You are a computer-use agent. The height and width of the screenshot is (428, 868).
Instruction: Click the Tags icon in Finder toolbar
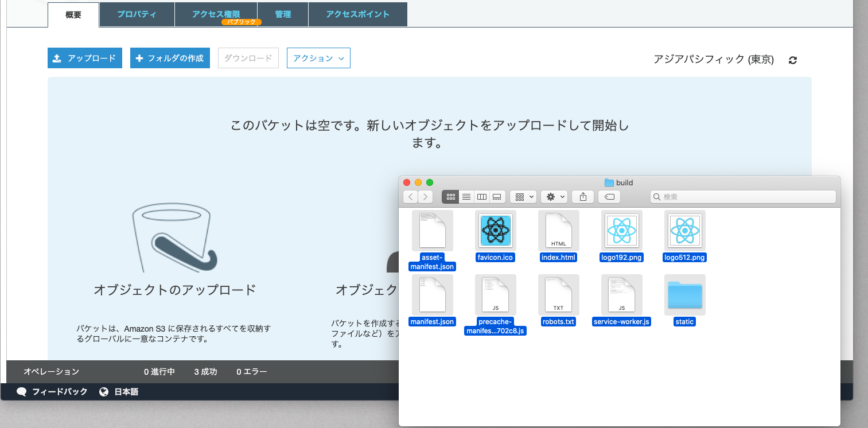point(609,197)
